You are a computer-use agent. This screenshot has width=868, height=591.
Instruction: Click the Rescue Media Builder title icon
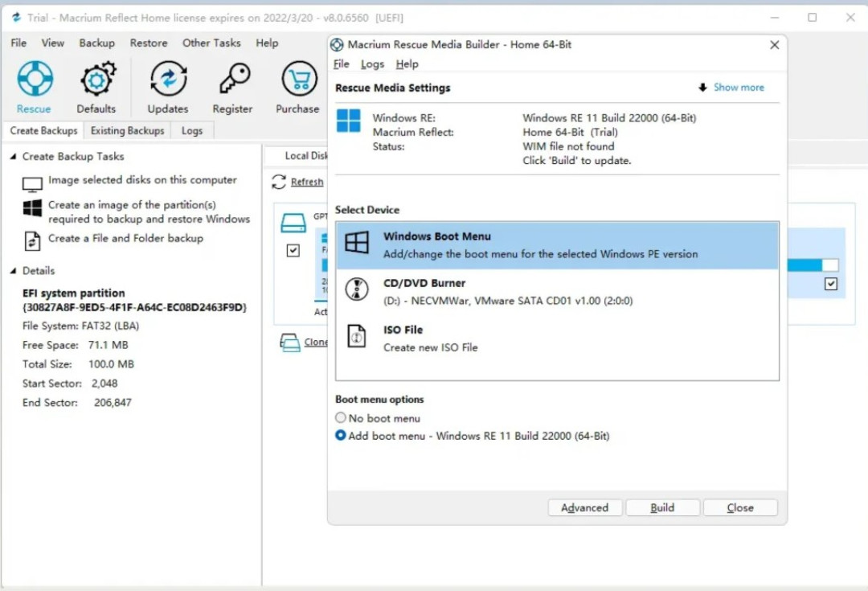point(337,45)
